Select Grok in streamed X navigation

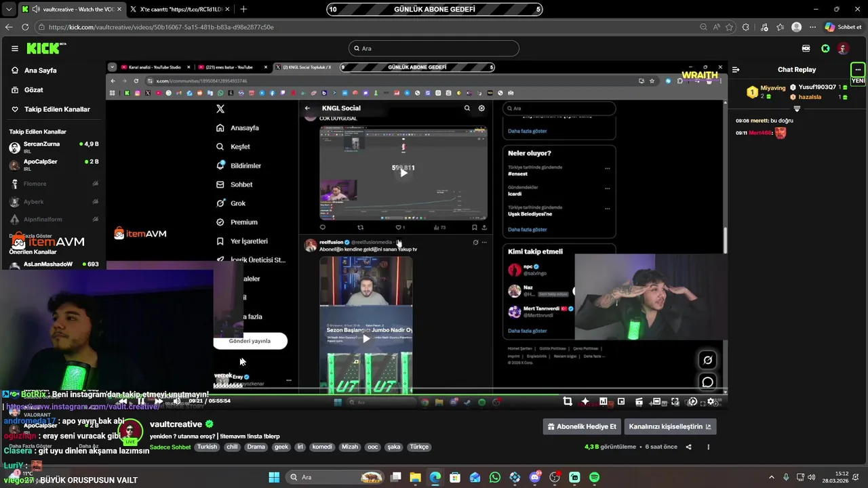point(231,203)
